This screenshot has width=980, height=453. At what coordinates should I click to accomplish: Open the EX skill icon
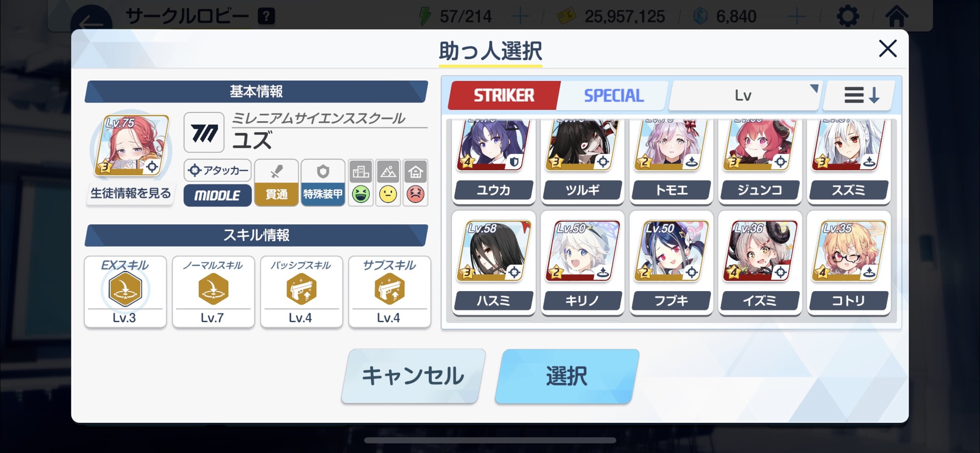(x=125, y=289)
